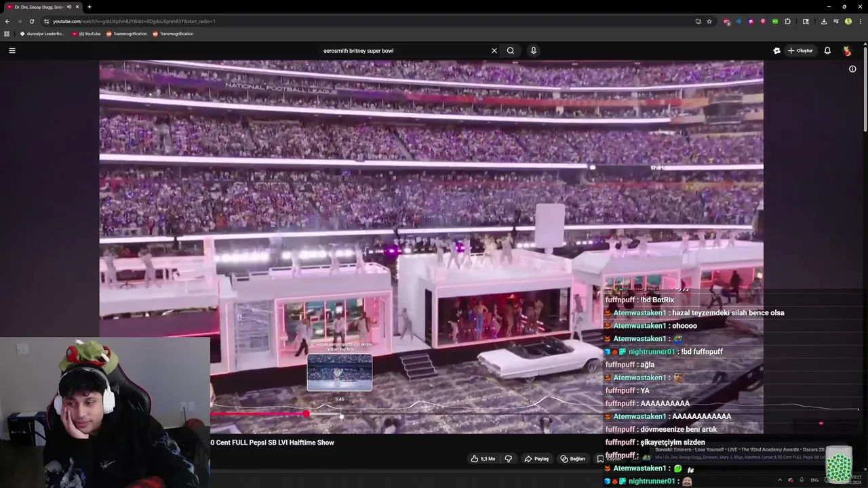This screenshot has width=868, height=488.
Task: Open the site information icon in address bar
Action: [x=46, y=21]
